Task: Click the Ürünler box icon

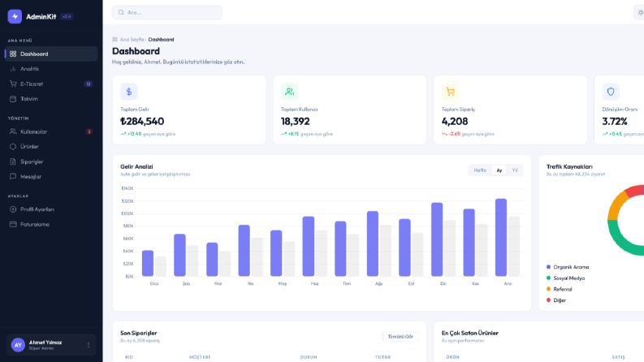Action: point(13,147)
